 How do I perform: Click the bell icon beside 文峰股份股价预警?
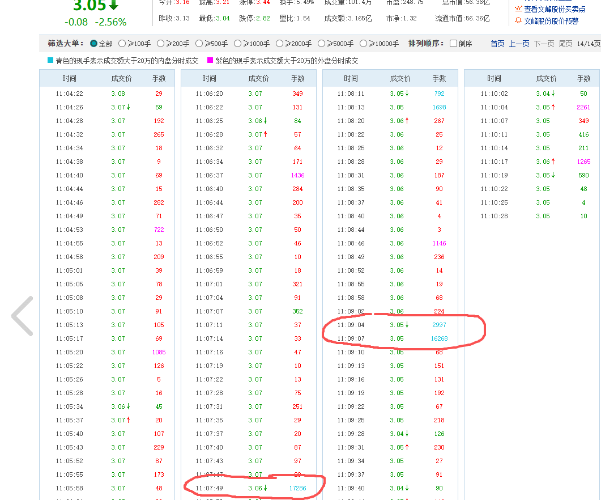click(x=518, y=21)
